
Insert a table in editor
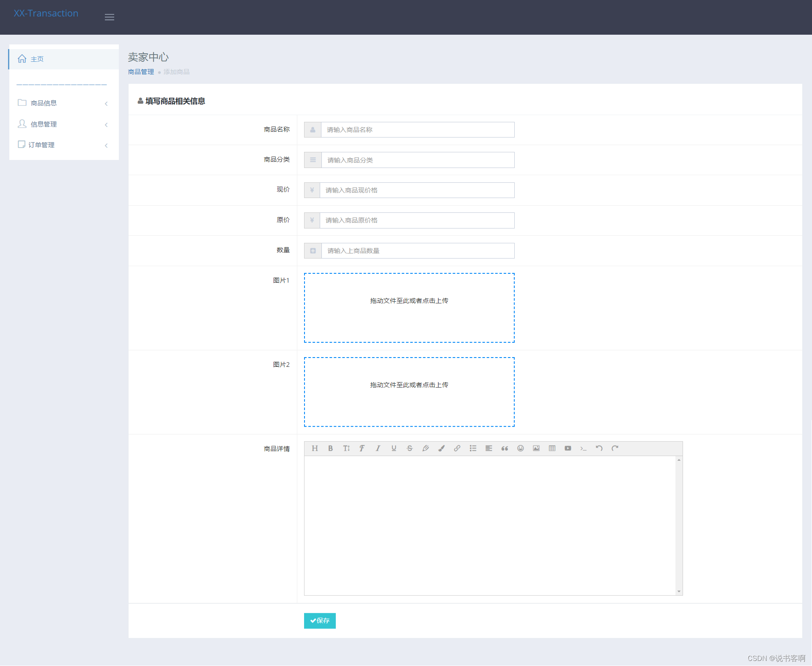coord(552,449)
